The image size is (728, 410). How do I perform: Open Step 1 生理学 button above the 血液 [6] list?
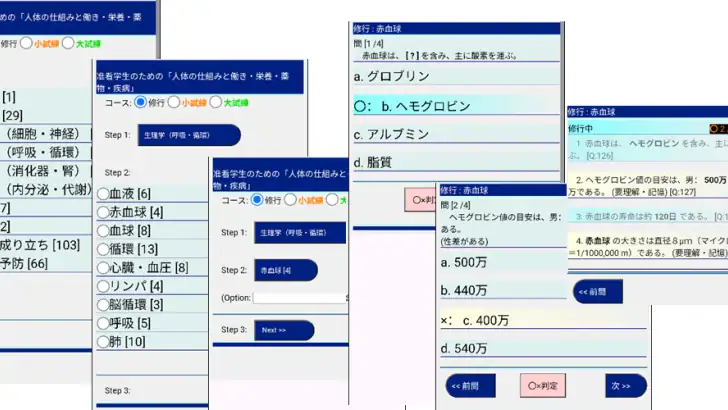189,135
